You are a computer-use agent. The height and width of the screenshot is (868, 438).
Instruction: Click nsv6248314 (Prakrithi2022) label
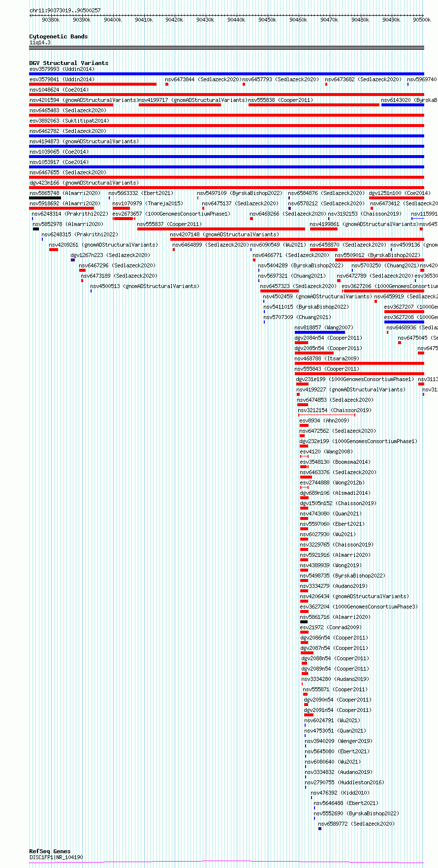70,214
